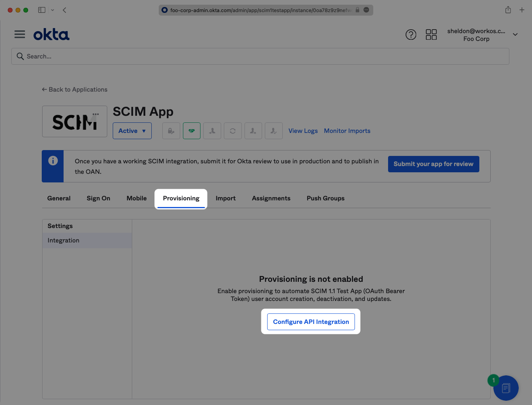The image size is (532, 405).
Task: Click the Okta search field
Action: pos(260,57)
